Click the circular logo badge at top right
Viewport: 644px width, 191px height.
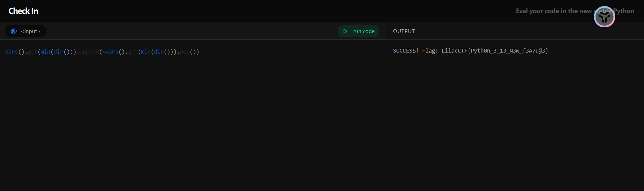(x=604, y=17)
